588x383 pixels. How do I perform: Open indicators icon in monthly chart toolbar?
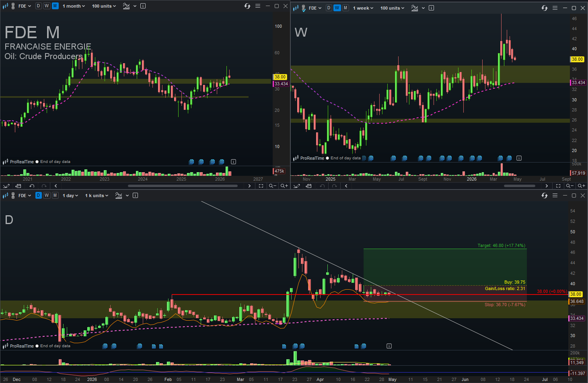click(x=127, y=6)
